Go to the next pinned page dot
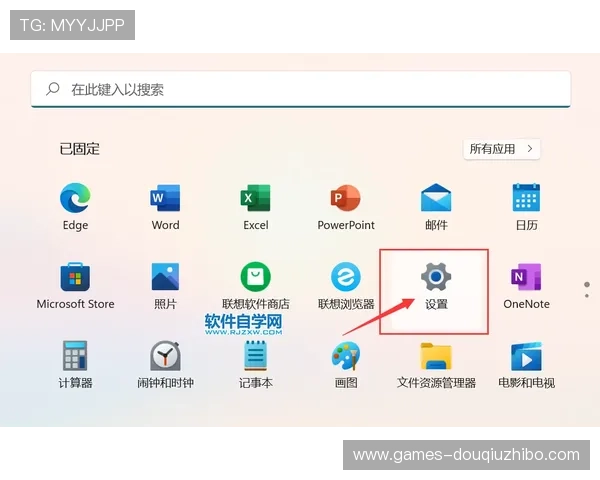600x480 pixels. (587, 296)
